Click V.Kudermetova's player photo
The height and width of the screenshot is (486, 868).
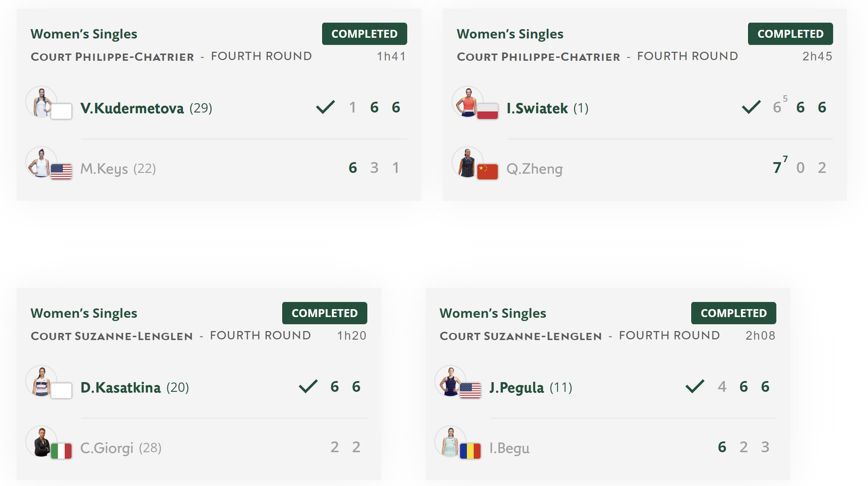(41, 102)
